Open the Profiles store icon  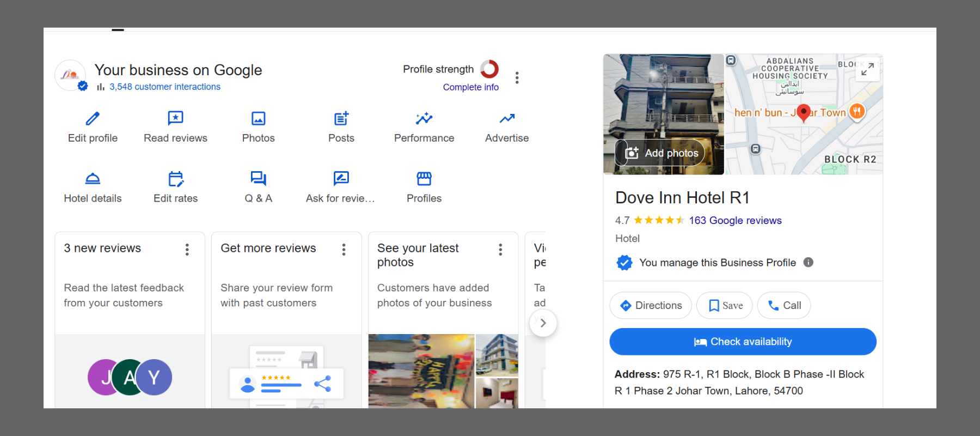coord(424,179)
